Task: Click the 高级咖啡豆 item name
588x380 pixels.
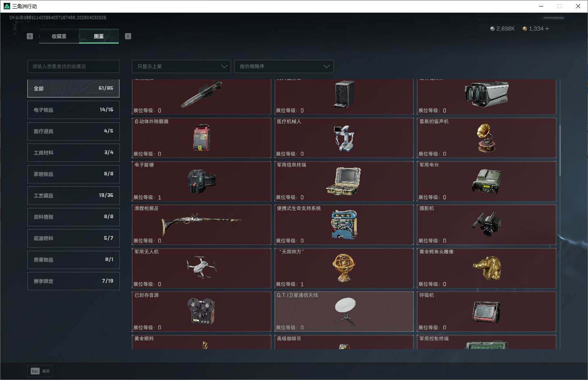Action: (289, 339)
